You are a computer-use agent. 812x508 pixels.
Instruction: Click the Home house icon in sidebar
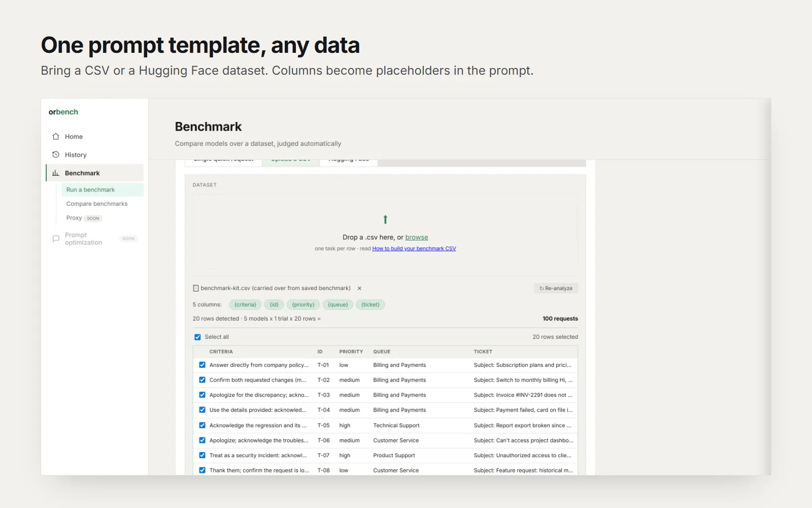[x=56, y=137]
